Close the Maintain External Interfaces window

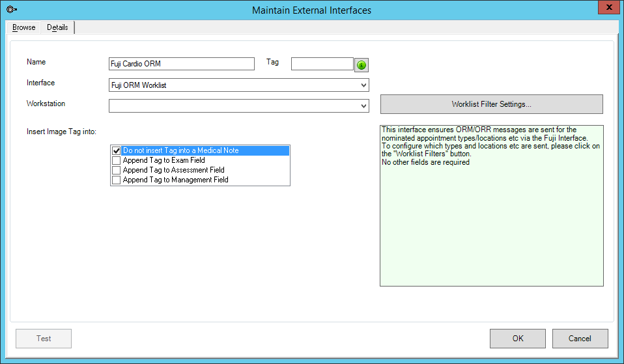[x=609, y=7]
